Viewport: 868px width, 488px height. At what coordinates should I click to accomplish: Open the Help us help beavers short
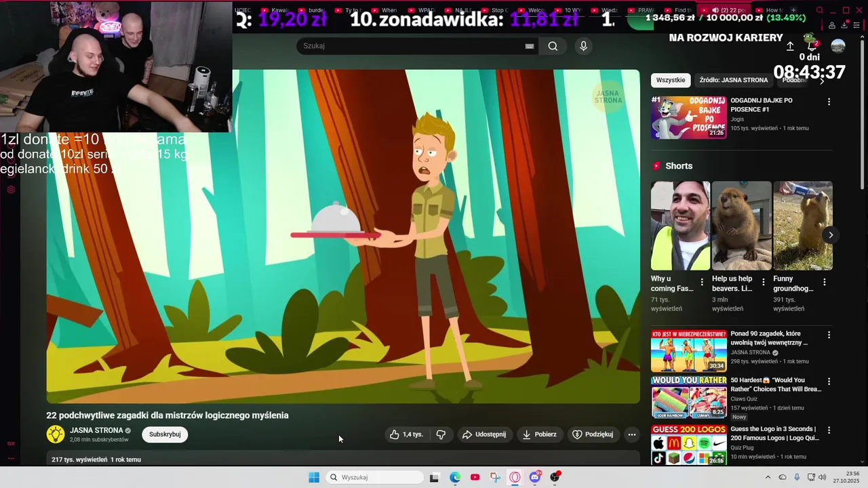(741, 226)
